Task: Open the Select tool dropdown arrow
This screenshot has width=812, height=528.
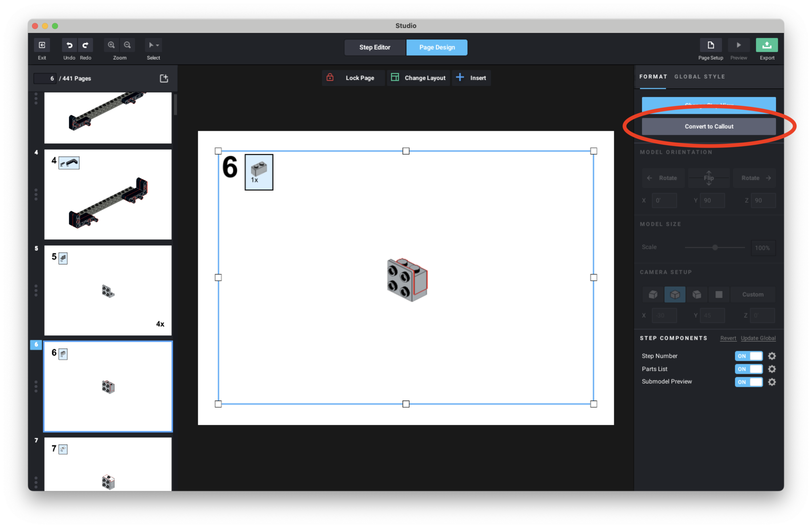Action: point(157,45)
